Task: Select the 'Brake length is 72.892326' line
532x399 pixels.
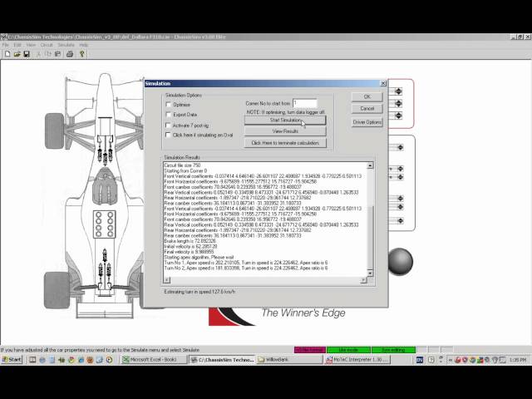Action: pos(190,241)
